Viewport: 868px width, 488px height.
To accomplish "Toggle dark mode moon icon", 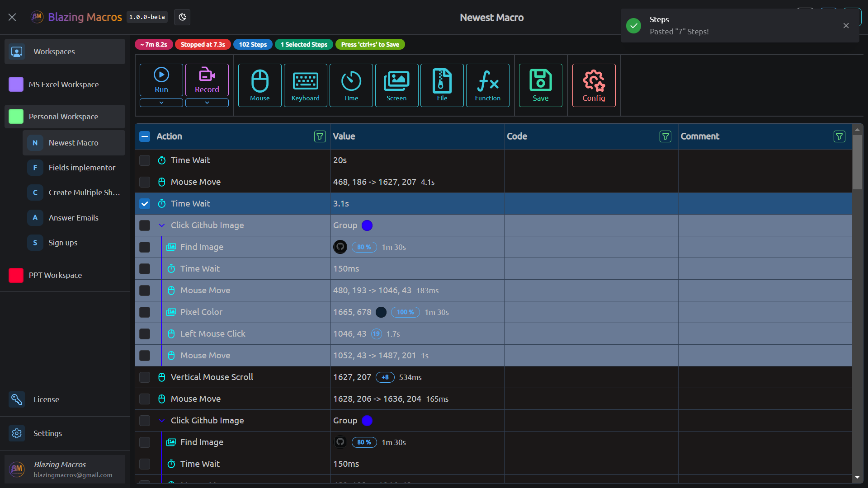I will 182,17.
